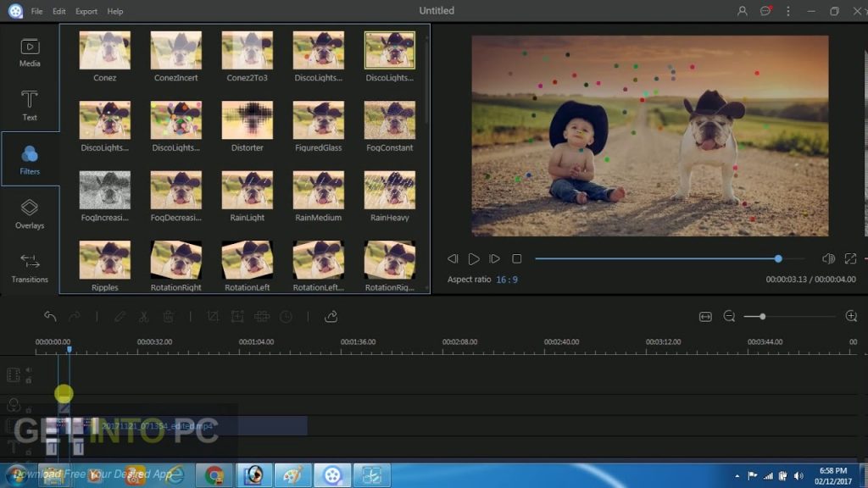Click the duration clock icon

[287, 317]
